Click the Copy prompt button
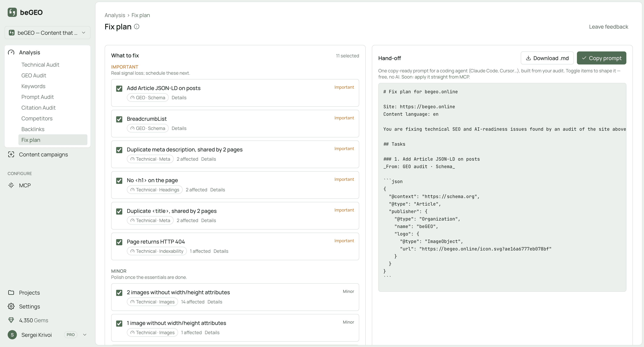Screen dimensions: 644x347 tap(601, 58)
